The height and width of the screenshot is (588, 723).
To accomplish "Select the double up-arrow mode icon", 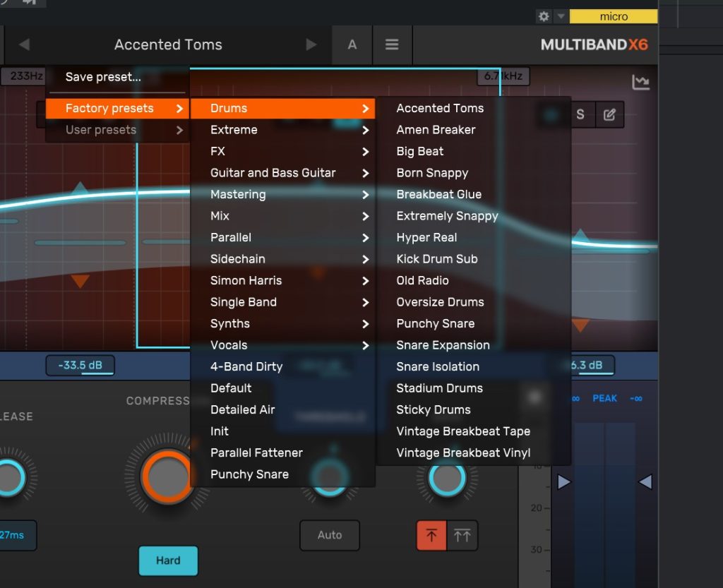I will [462, 535].
